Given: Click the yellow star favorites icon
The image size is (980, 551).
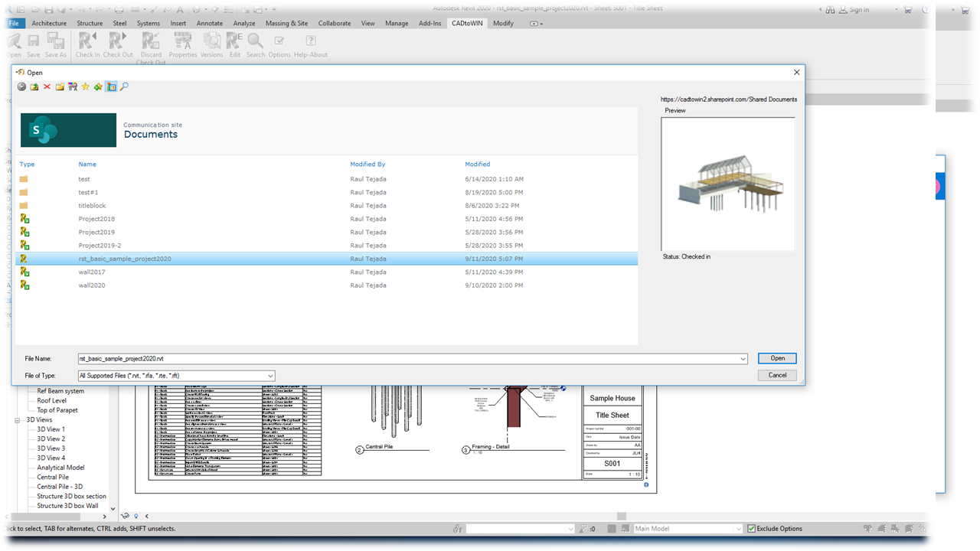Looking at the screenshot, I should click(x=85, y=87).
